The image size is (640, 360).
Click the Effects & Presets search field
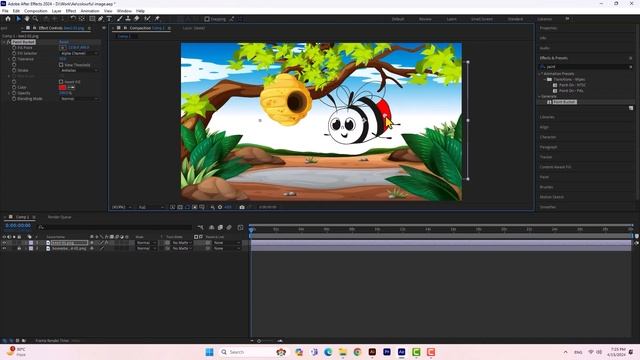click(x=586, y=67)
